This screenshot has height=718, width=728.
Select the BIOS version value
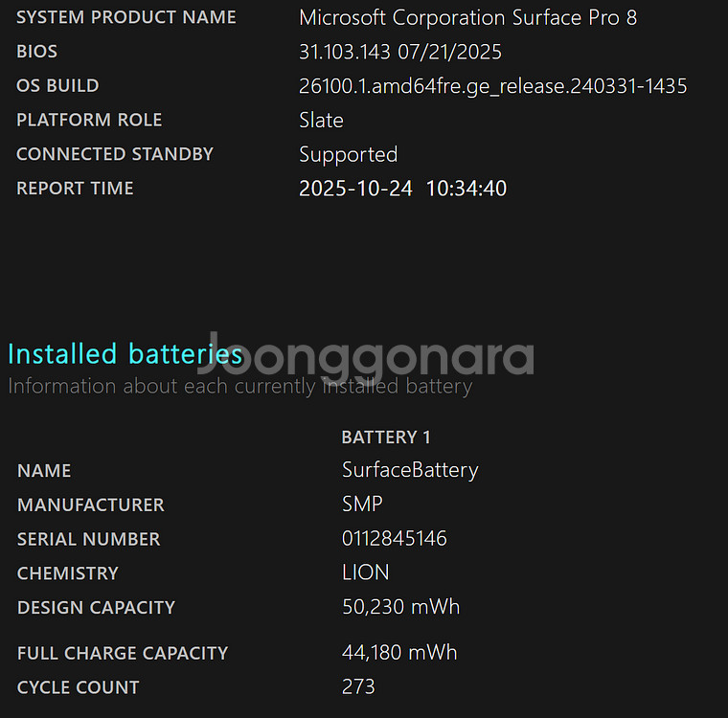400,52
